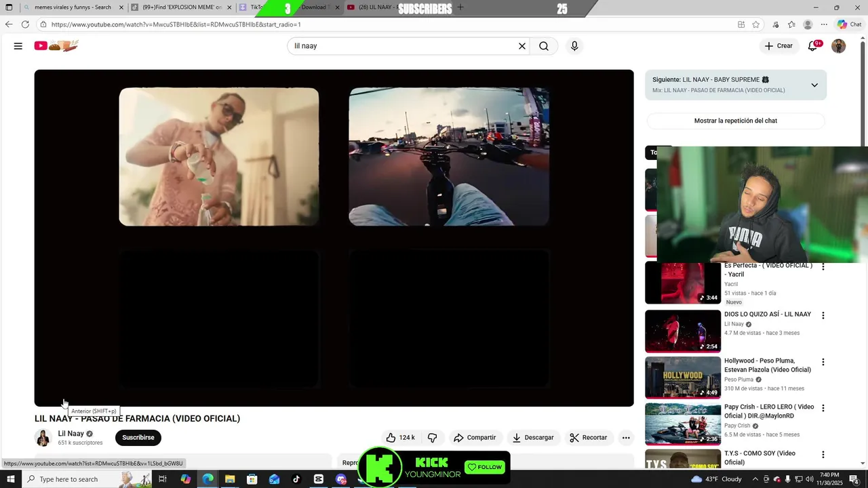Image resolution: width=868 pixels, height=488 pixels.
Task: Reload page with browser refresh icon
Action: click(x=25, y=24)
